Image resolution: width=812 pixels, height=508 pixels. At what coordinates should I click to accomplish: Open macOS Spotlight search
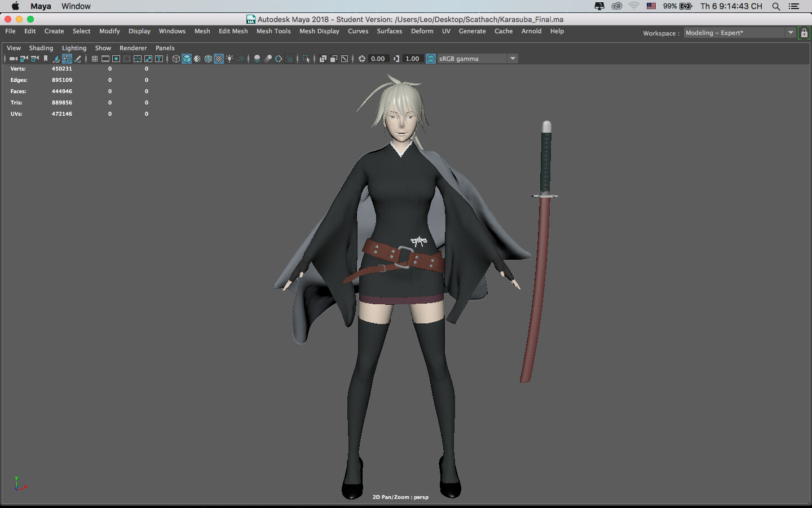[x=776, y=6]
